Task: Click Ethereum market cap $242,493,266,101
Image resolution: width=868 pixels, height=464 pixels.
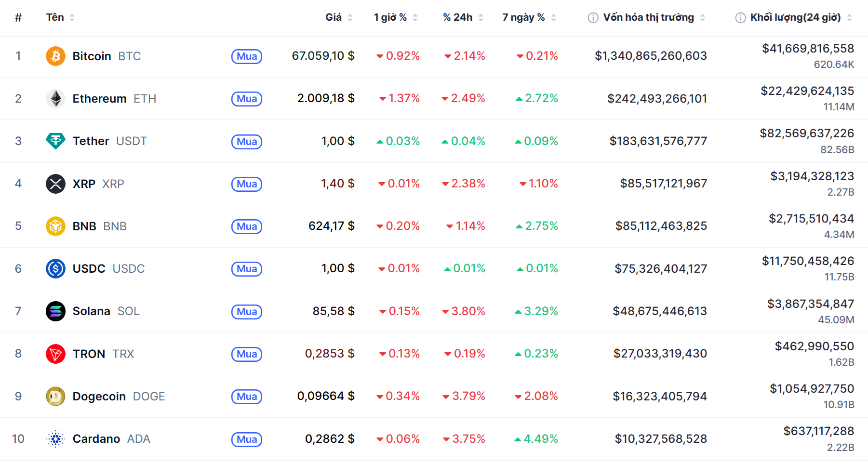Action: (657, 99)
